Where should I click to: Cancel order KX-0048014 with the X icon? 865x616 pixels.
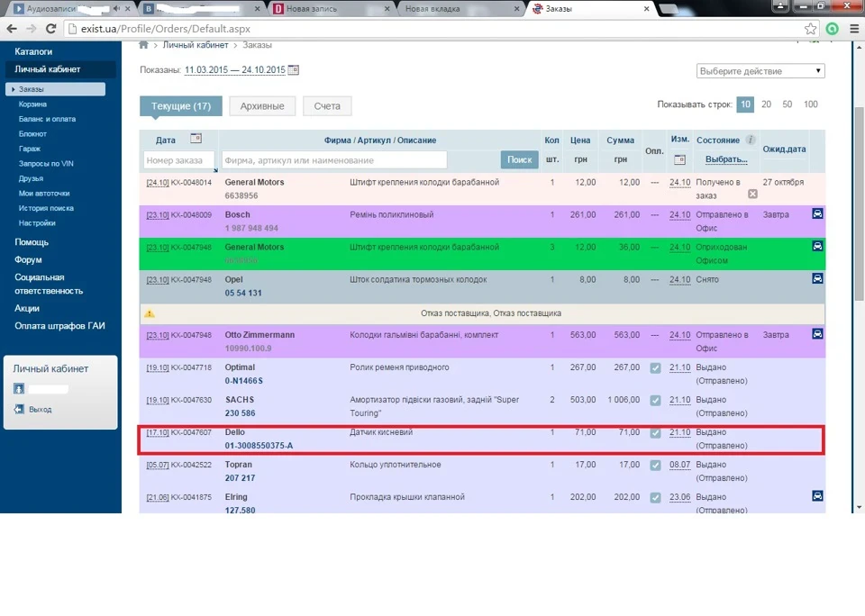click(x=752, y=194)
